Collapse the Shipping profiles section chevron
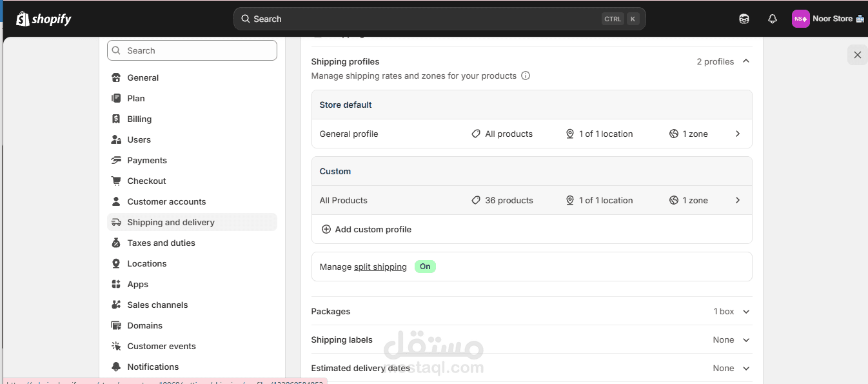This screenshot has height=384, width=868. 746,61
